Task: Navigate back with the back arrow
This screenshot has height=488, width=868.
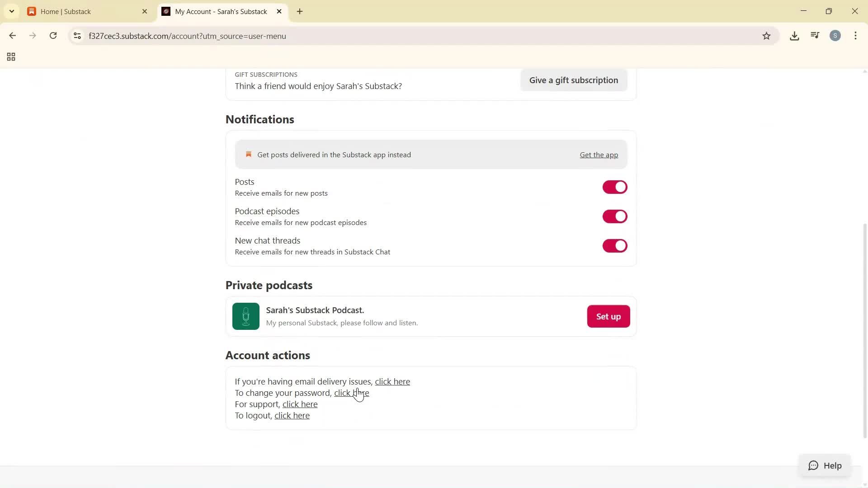Action: 12,36
